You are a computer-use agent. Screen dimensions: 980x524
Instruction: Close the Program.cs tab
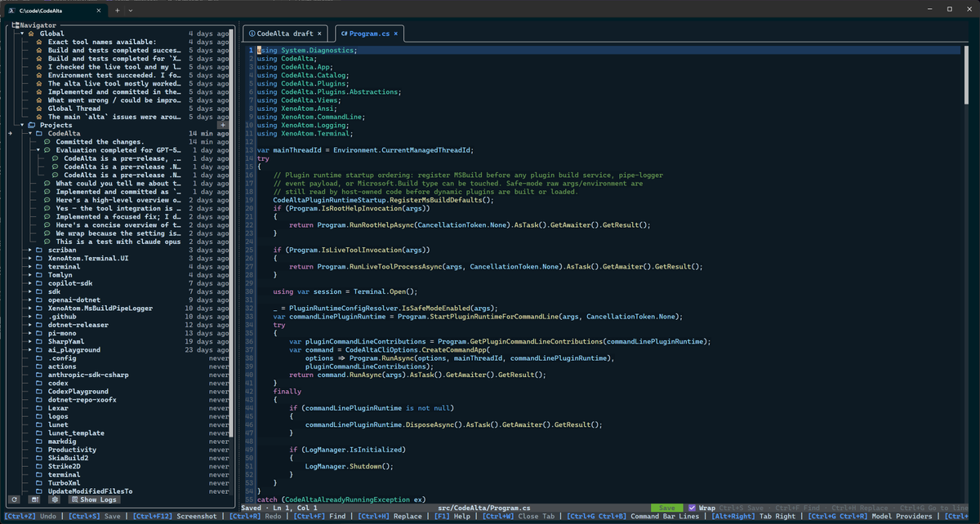[x=395, y=33]
